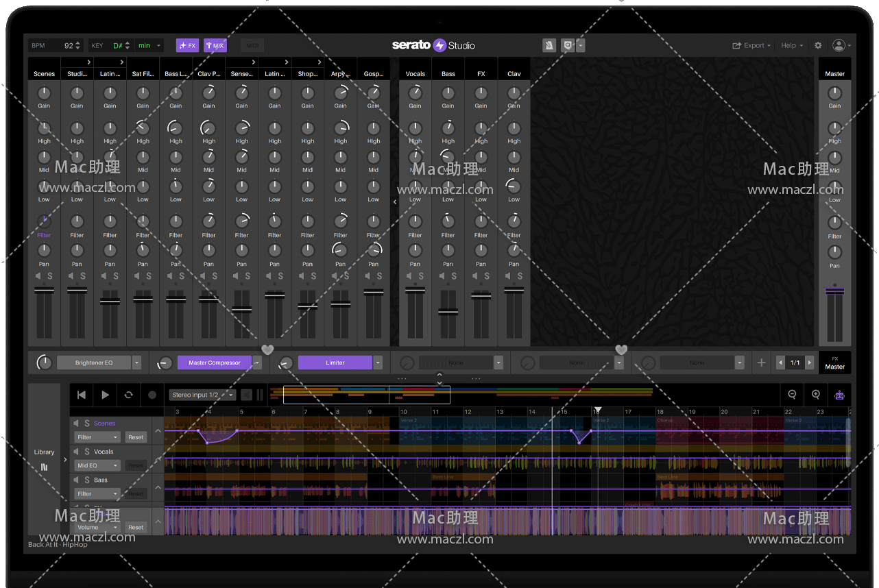Viewport: 879px width, 588px height.
Task: Click the zoom out magnifier icon
Action: tap(792, 395)
